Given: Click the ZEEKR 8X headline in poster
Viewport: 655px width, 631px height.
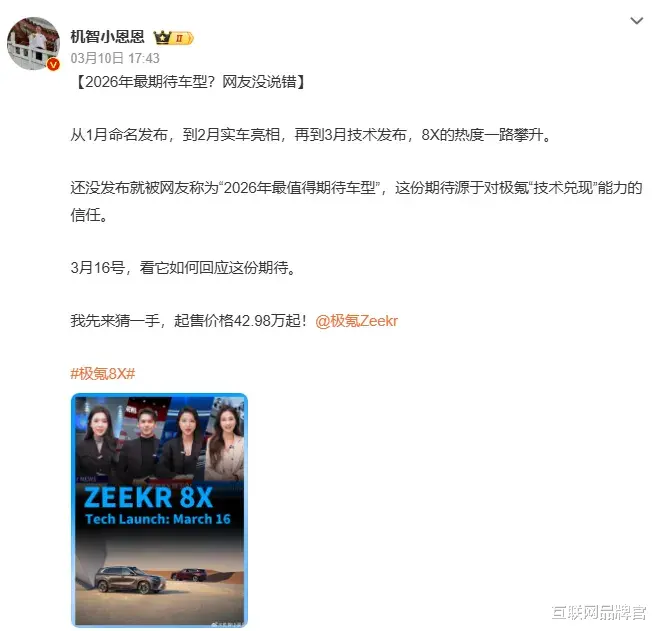Looking at the screenshot, I should 148,497.
